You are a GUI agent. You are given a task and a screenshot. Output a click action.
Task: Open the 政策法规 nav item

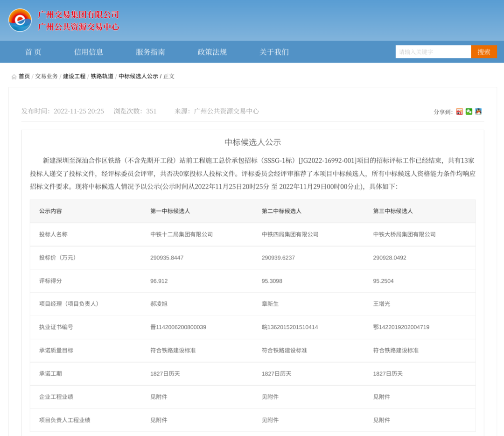coord(212,52)
